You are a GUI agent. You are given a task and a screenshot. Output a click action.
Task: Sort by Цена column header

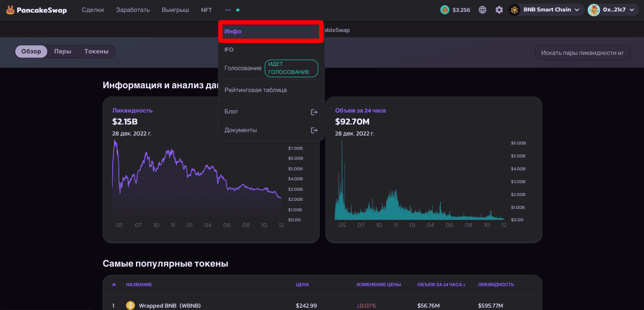point(302,284)
